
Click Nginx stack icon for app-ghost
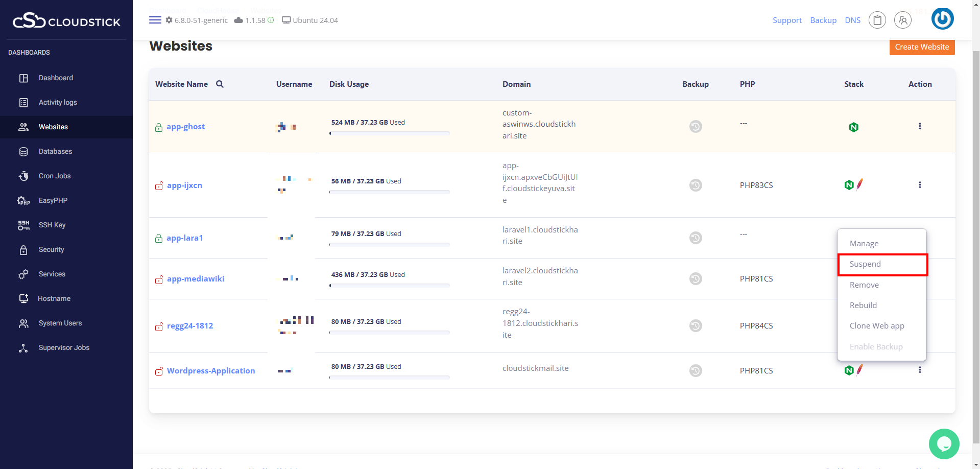tap(853, 127)
